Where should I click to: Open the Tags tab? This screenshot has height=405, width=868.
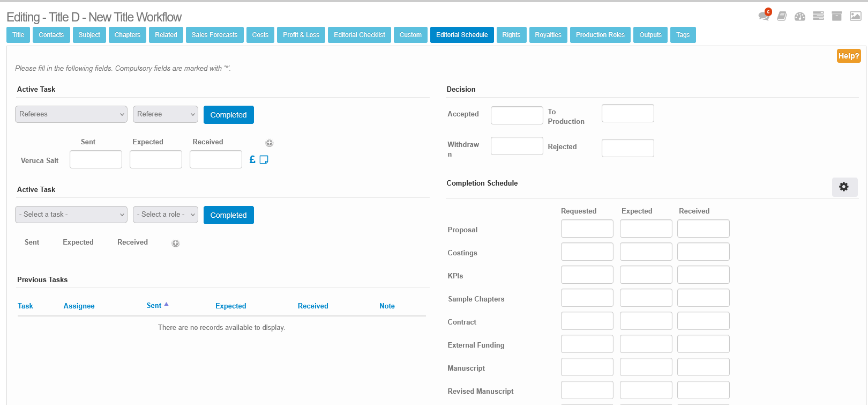pos(683,35)
